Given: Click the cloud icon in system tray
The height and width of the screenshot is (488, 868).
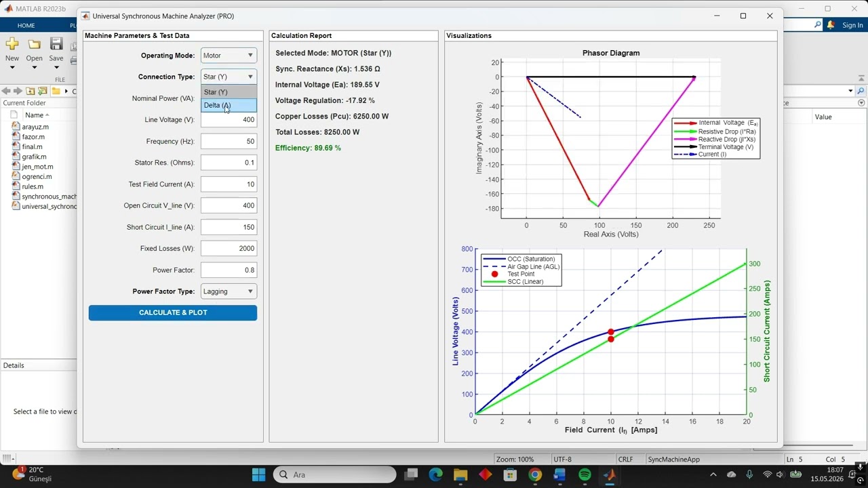Looking at the screenshot, I should click(x=731, y=474).
